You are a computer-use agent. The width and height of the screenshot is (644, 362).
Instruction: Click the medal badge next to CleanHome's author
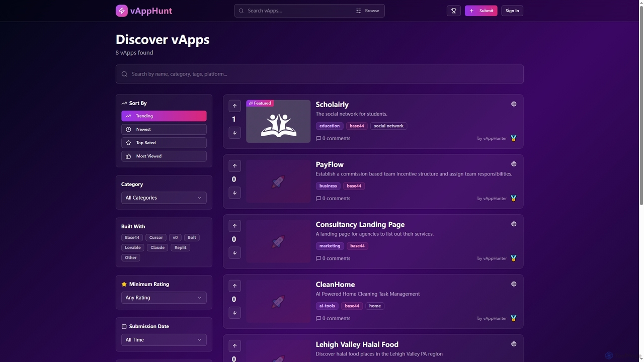[513, 318]
